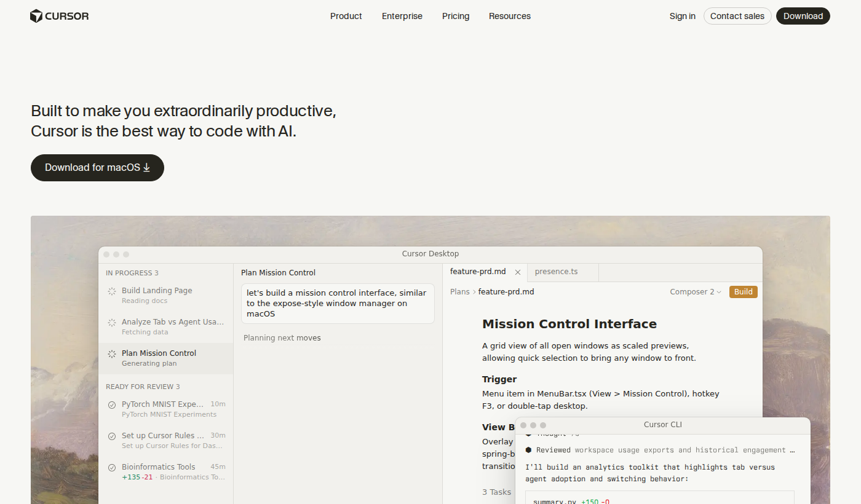Open the Enterprise menu

402,16
